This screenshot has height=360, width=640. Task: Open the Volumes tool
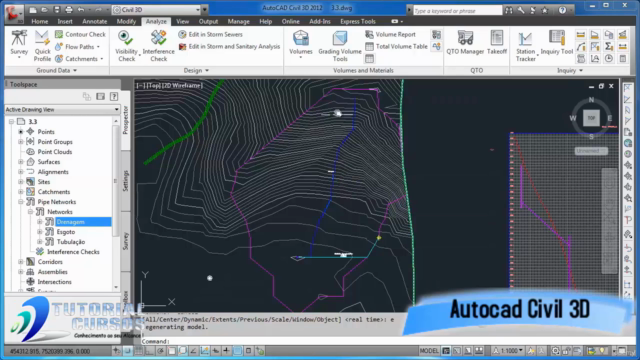[301, 44]
